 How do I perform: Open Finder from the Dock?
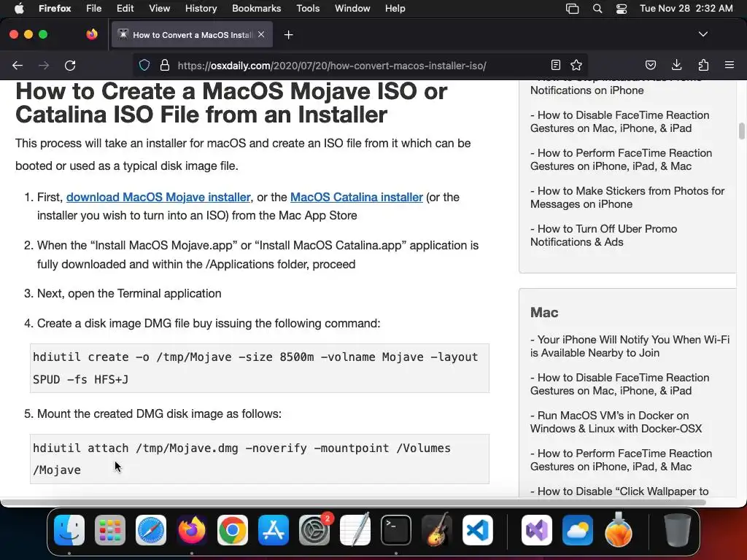pos(69,530)
